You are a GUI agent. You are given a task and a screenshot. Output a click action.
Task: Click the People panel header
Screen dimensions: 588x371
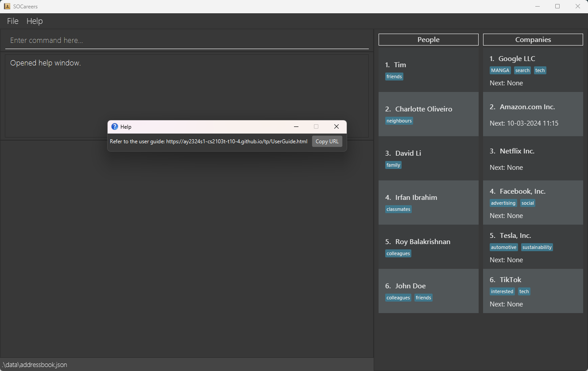(x=428, y=39)
